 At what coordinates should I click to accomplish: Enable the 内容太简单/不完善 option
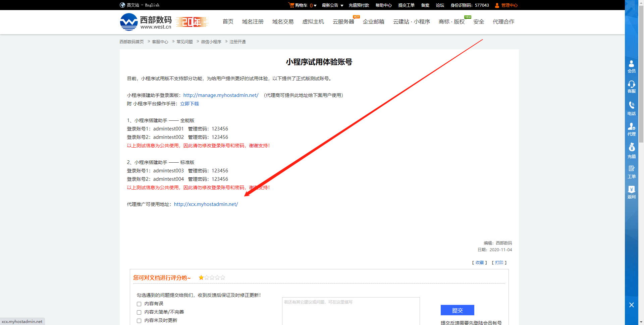coord(139,312)
